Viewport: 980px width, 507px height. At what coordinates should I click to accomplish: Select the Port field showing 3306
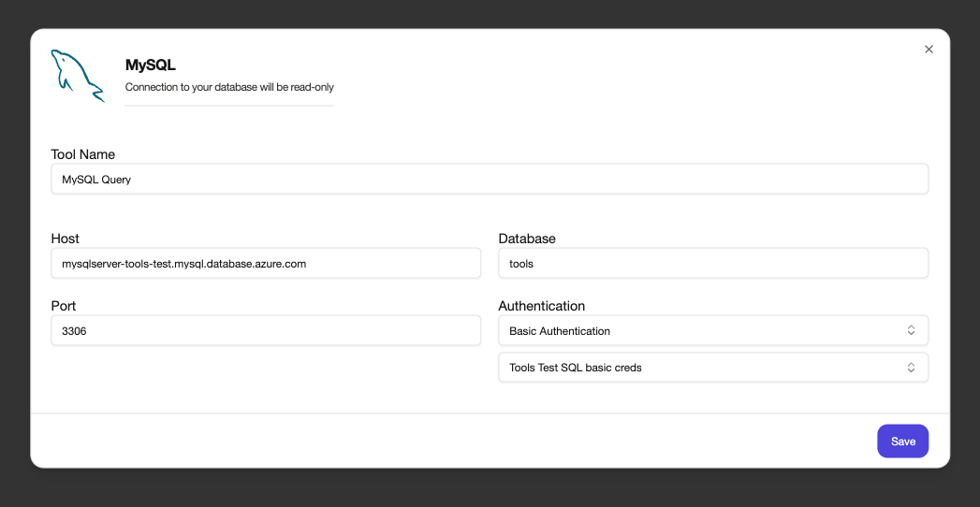pos(266,331)
